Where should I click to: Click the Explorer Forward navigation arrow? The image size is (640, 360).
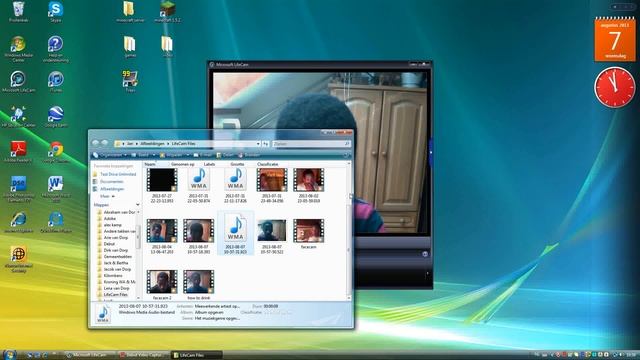coord(105,143)
